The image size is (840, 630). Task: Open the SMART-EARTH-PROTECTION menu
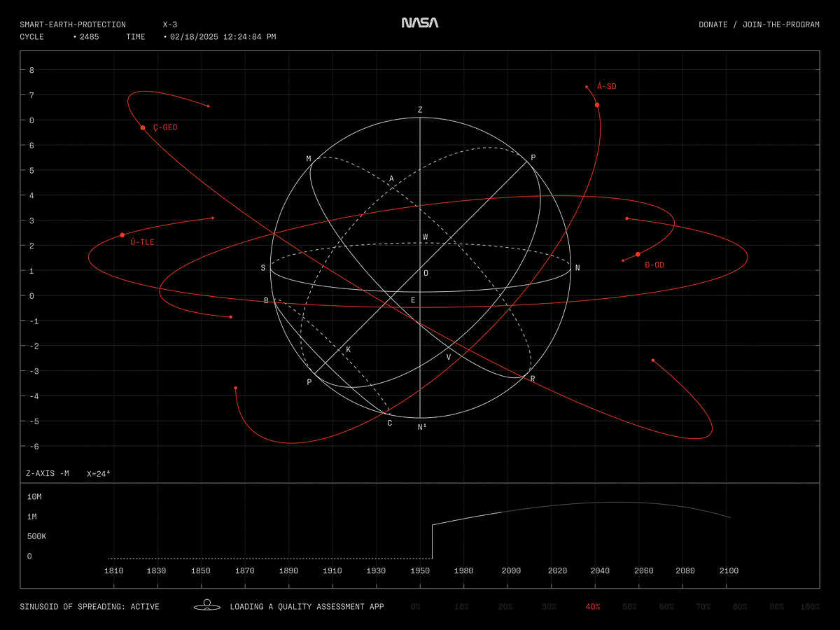click(x=73, y=24)
